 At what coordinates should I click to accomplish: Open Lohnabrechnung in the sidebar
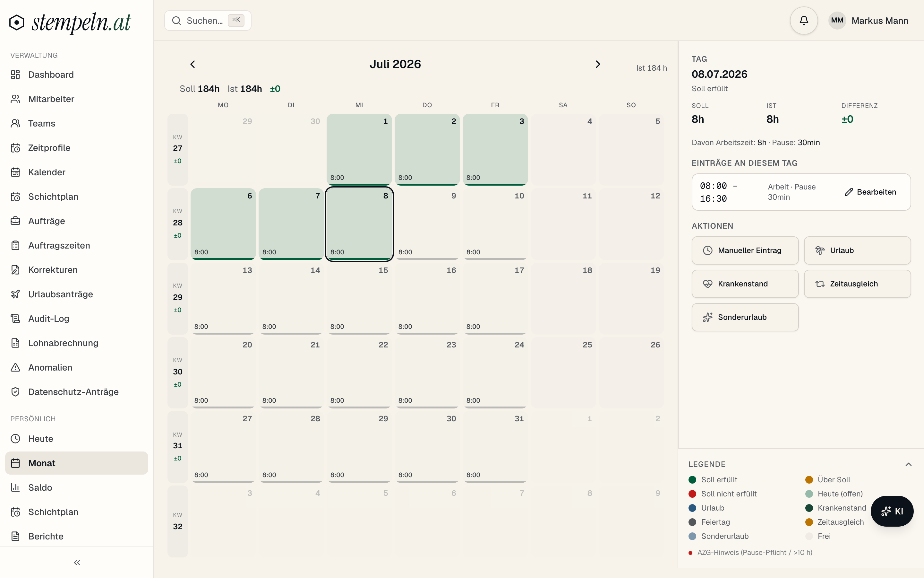76,343
